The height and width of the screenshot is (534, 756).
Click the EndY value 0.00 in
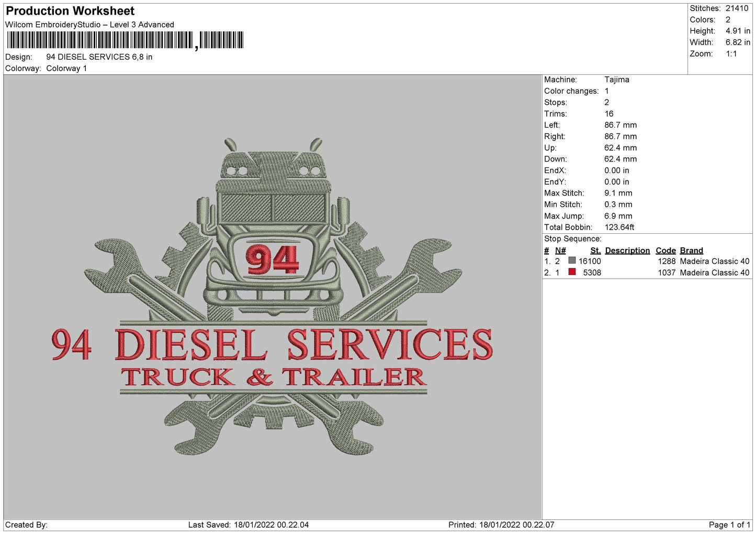tap(617, 182)
